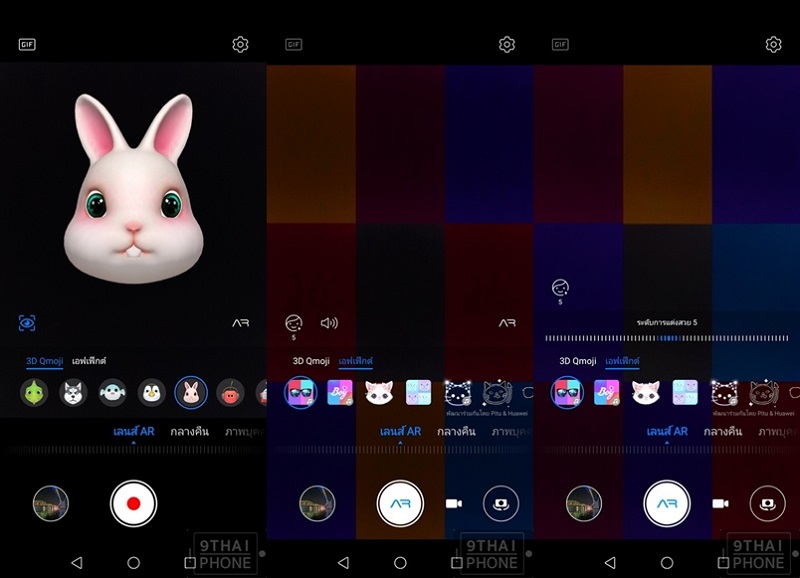Tap Android home button in left screen

tap(134, 563)
